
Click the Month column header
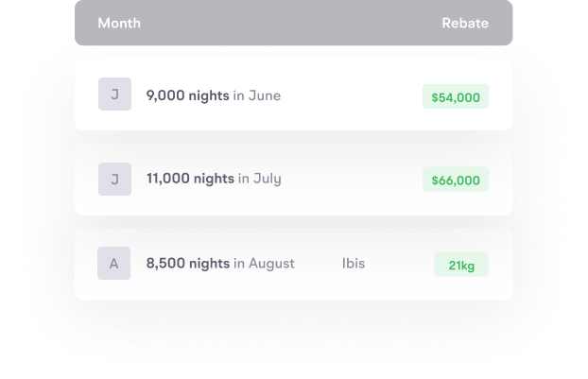point(119,23)
